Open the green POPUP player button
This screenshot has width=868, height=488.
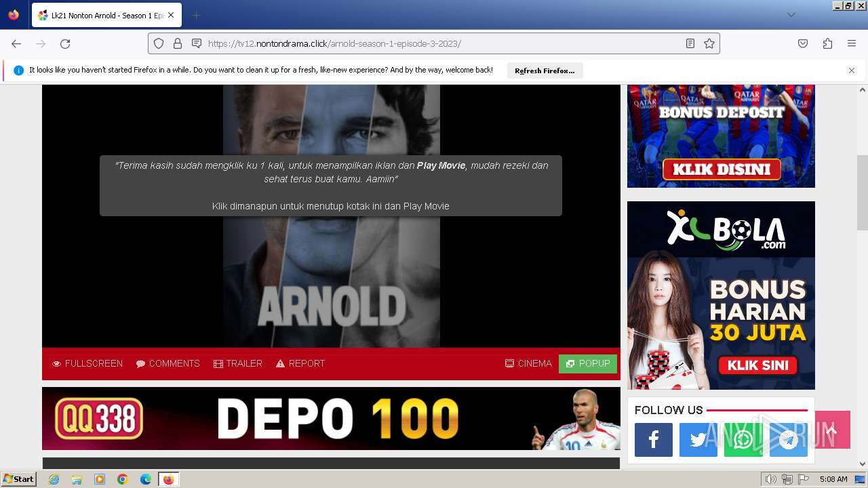coord(588,364)
